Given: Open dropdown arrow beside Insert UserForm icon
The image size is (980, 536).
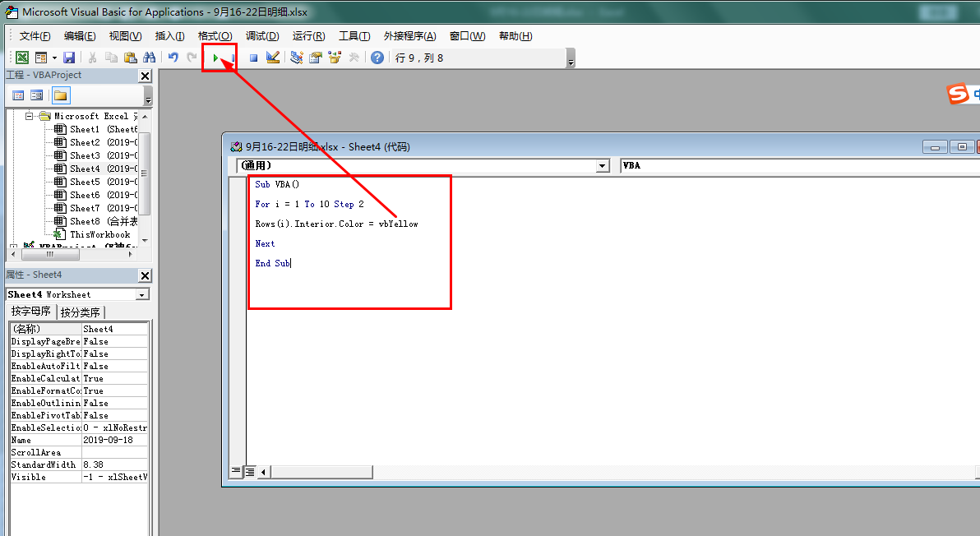Looking at the screenshot, I should pos(54,58).
